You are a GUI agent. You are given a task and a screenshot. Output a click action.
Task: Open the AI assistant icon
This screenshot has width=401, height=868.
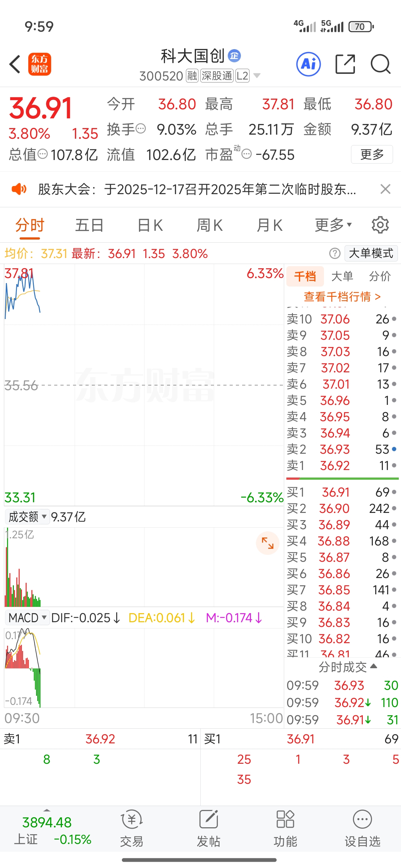[x=308, y=64]
